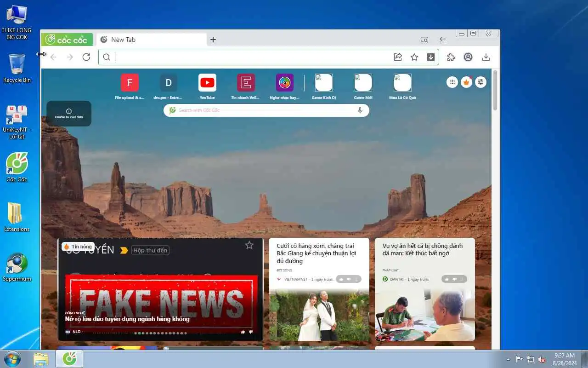
Task: Open File Explorer from the taskbar
Action: [x=41, y=359]
